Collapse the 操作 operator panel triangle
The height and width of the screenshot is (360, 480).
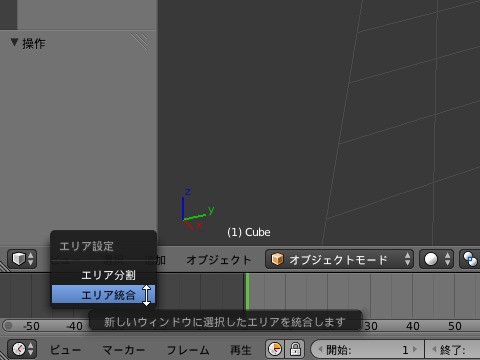click(x=14, y=42)
